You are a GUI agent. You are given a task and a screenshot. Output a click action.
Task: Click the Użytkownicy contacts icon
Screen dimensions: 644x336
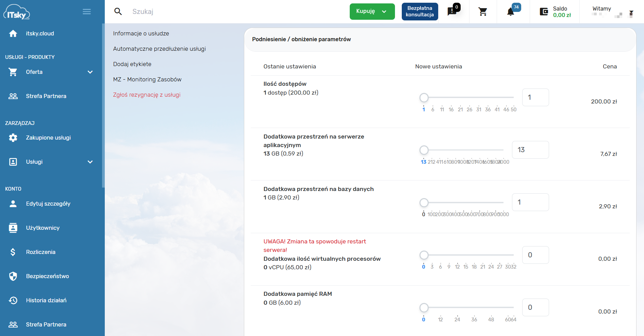(13, 228)
